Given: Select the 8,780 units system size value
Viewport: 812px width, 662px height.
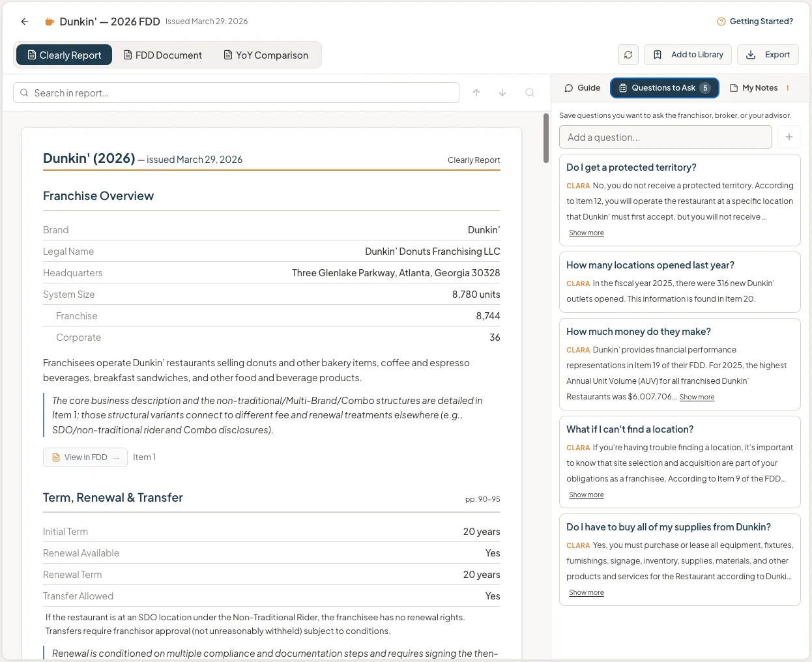Looking at the screenshot, I should coord(476,295).
